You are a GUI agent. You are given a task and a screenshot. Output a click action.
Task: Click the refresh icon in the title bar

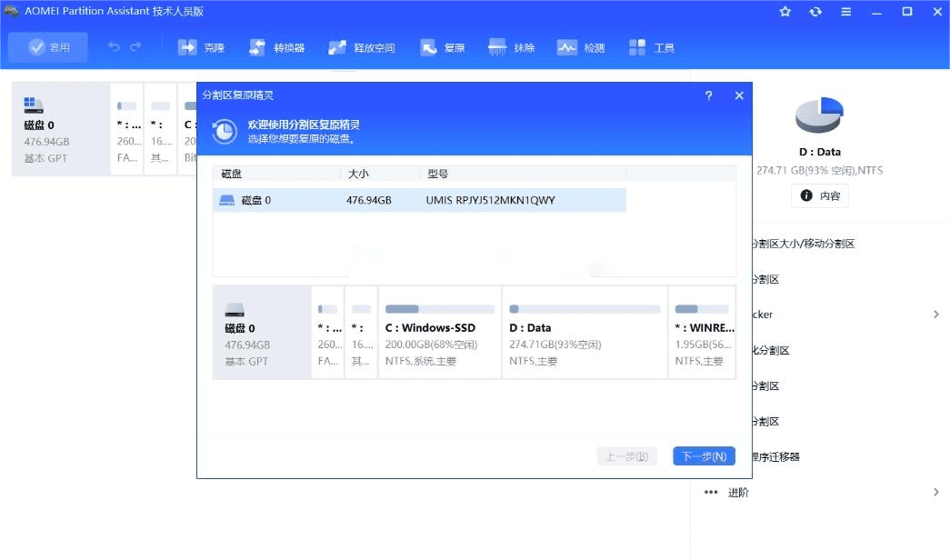[x=815, y=12]
